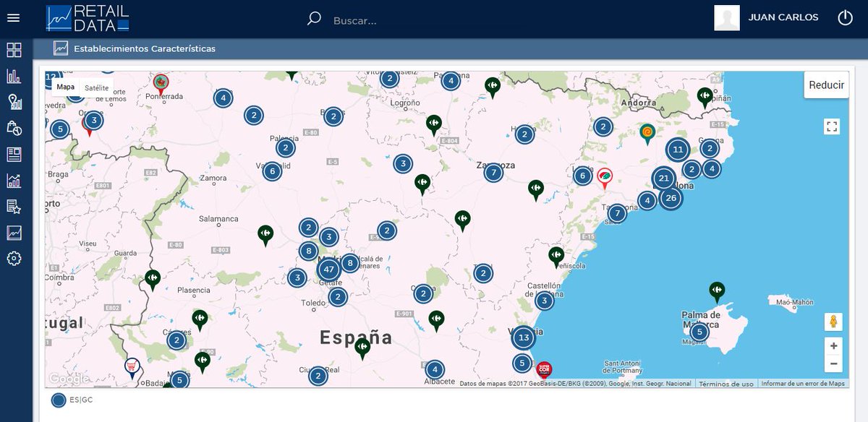Click the red Supercor pin south of Valencia
Viewport: 868px width, 422px height.
coord(544,371)
